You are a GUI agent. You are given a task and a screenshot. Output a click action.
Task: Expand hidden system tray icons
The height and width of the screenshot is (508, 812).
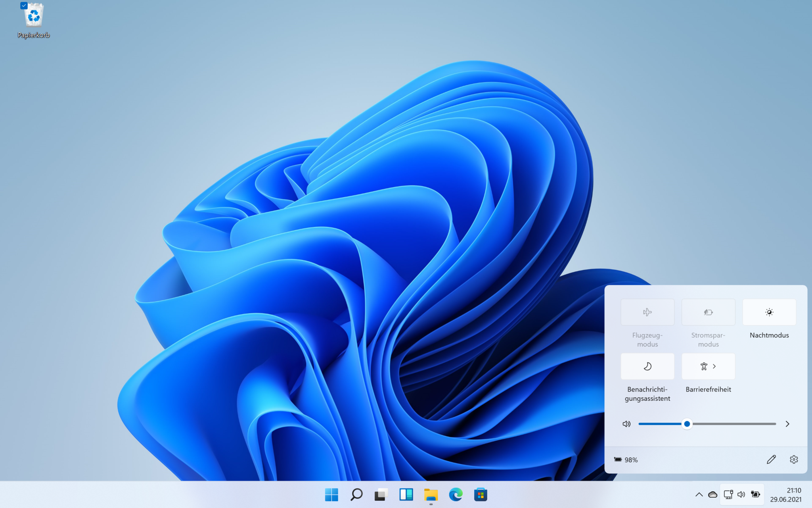click(699, 495)
